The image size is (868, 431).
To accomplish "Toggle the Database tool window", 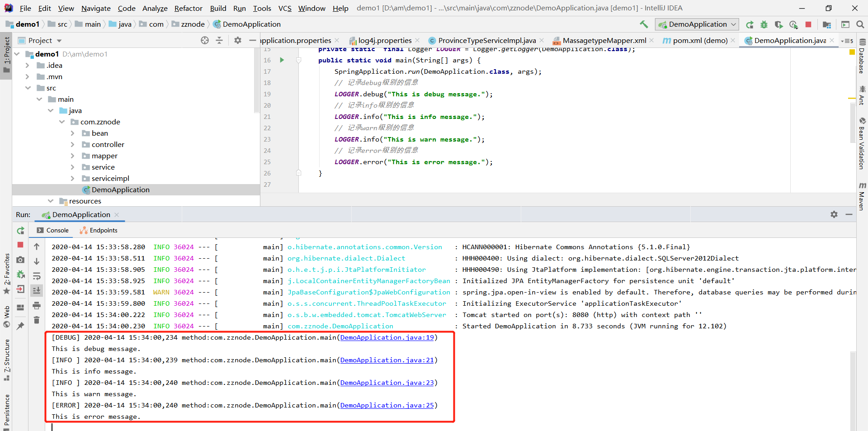I will click(x=862, y=57).
